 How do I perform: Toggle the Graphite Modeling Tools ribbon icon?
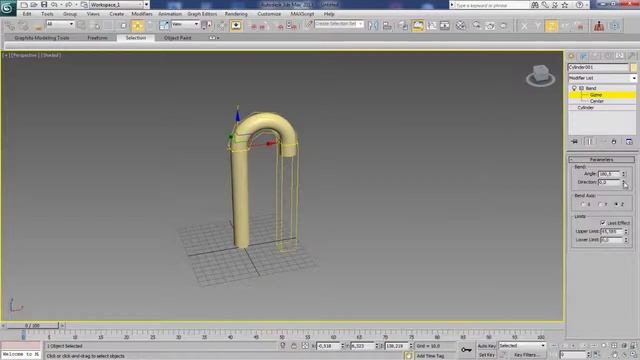pyautogui.click(x=418, y=26)
